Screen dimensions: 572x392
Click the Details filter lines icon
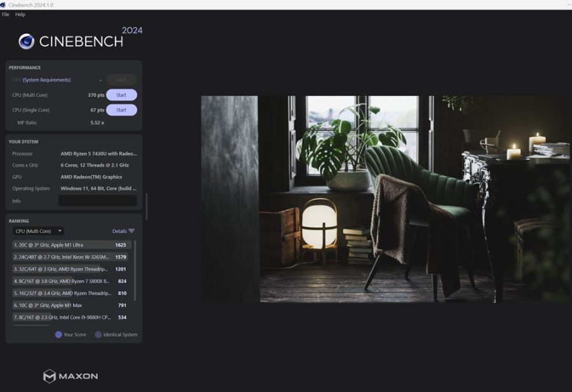coord(132,231)
